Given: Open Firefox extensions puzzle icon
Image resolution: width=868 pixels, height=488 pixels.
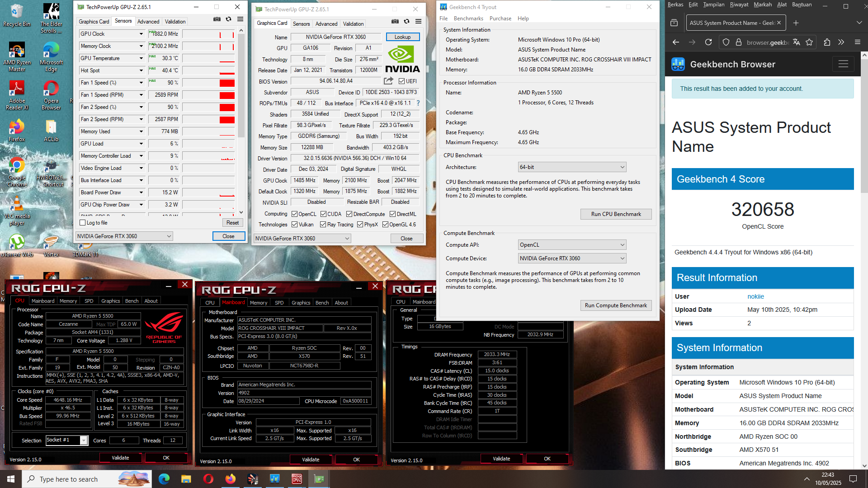Looking at the screenshot, I should click(x=827, y=42).
